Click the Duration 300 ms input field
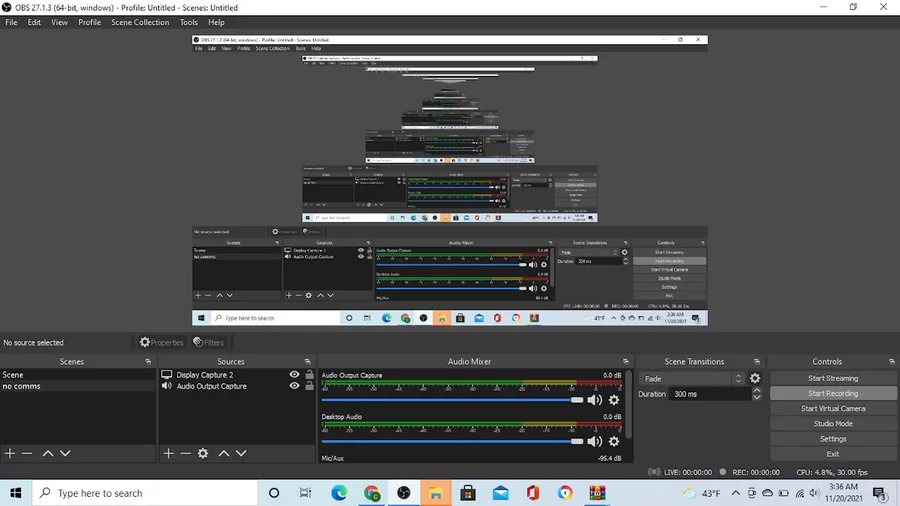The height and width of the screenshot is (506, 900). tap(709, 394)
